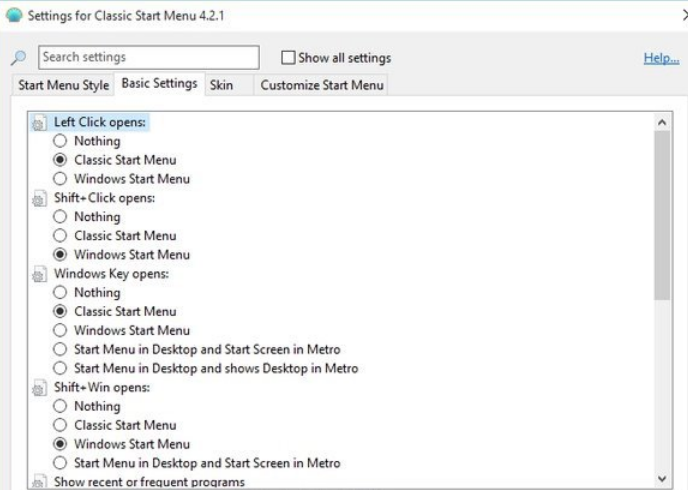Click the vertical scrollbar thumb

point(662,215)
